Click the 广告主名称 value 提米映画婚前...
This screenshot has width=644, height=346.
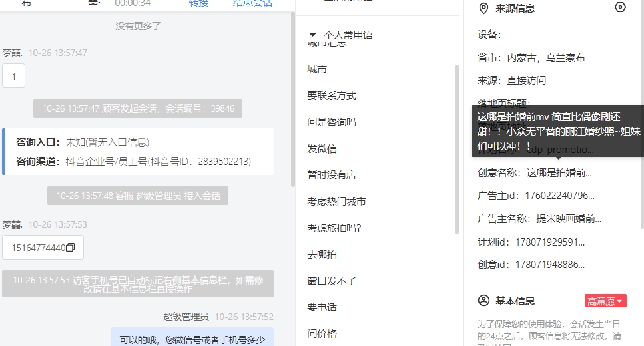[569, 219]
